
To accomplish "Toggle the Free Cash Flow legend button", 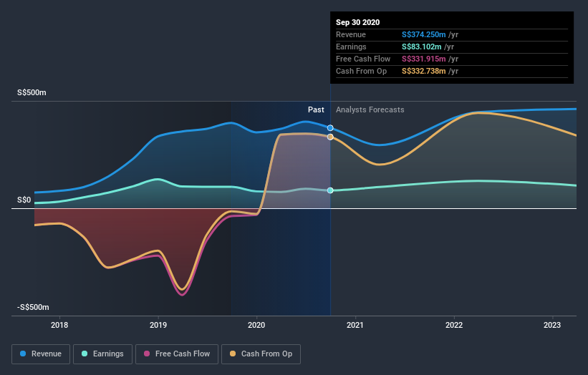I will 177,354.
